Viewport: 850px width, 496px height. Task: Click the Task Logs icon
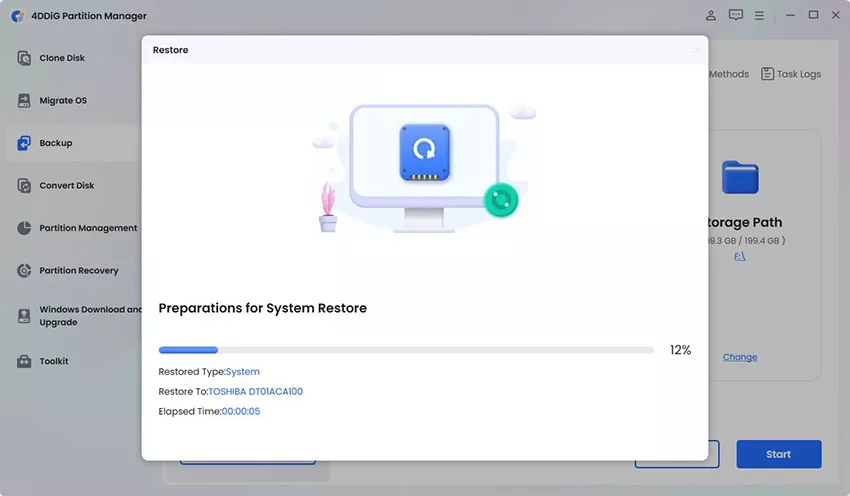pos(767,74)
